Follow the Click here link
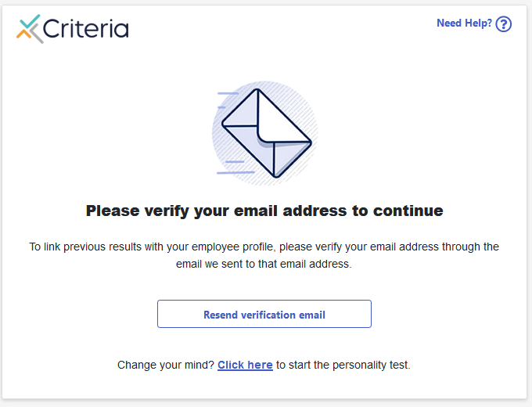532x407 pixels. [x=245, y=365]
